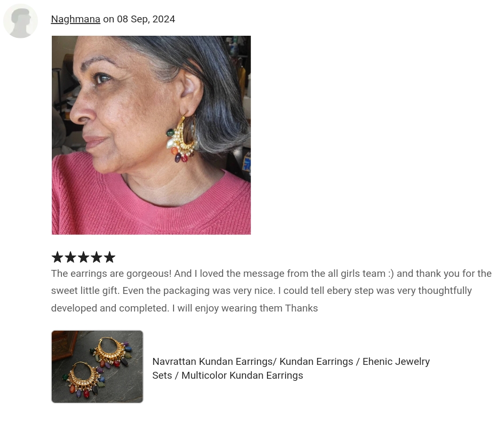Screen dimensions: 504x423
Task: Click 'Multicolor Kundan Earrings' in the product title
Action: (242, 376)
